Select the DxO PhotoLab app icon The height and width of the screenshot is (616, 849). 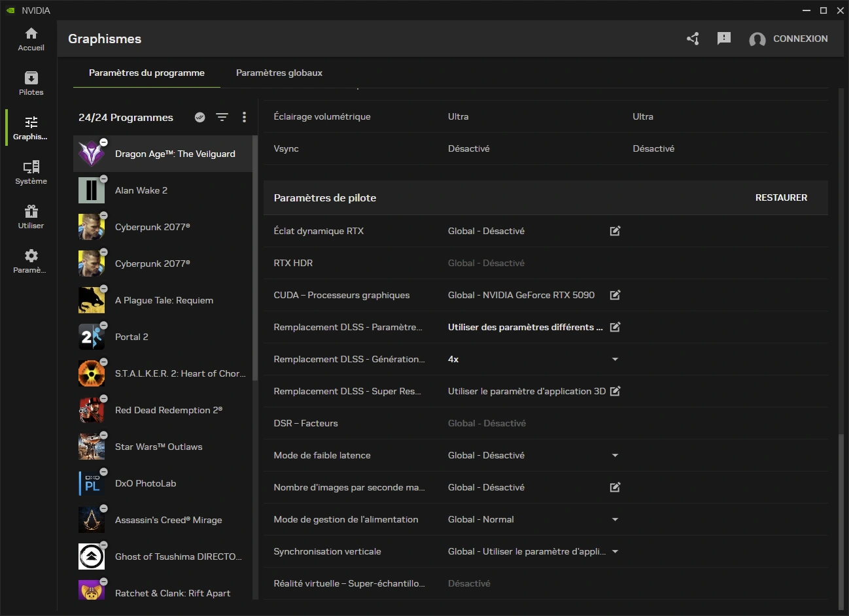click(x=92, y=483)
